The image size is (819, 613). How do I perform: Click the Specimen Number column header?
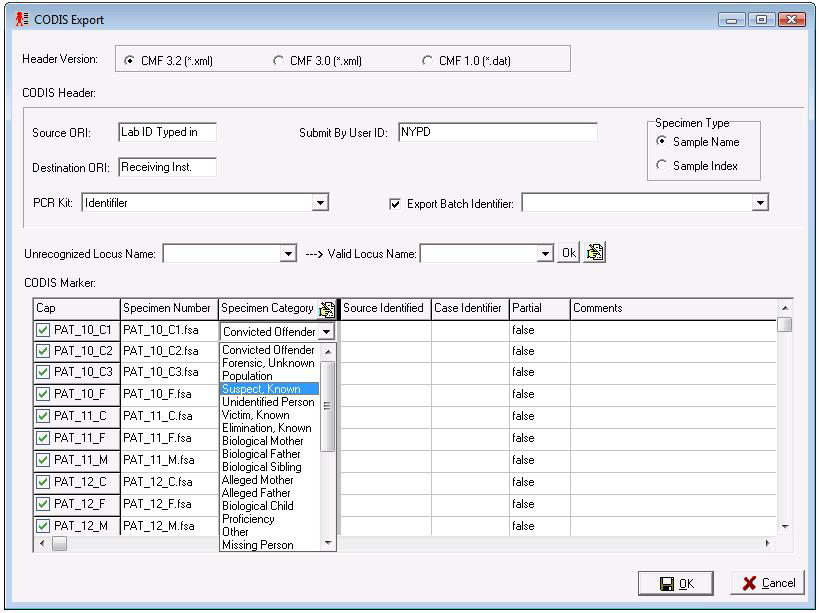(169, 309)
